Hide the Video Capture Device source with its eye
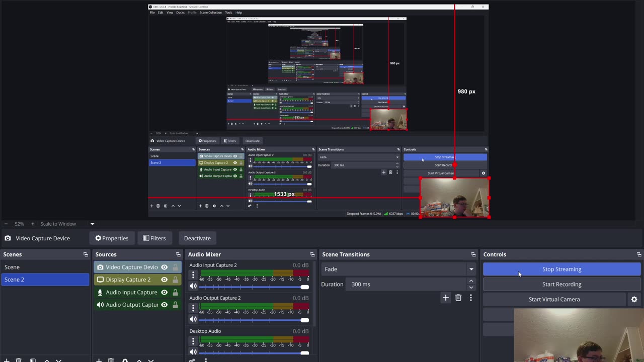644x362 pixels. tap(164, 267)
